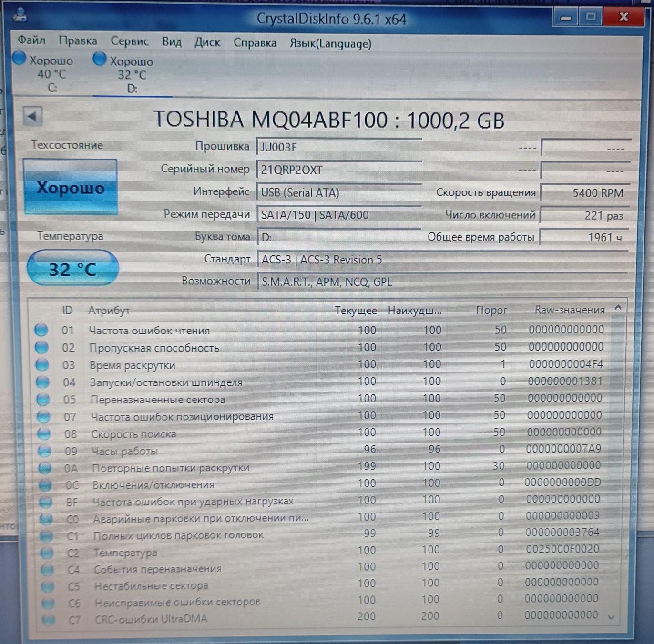Click the Хорошо health status button

pos(70,187)
